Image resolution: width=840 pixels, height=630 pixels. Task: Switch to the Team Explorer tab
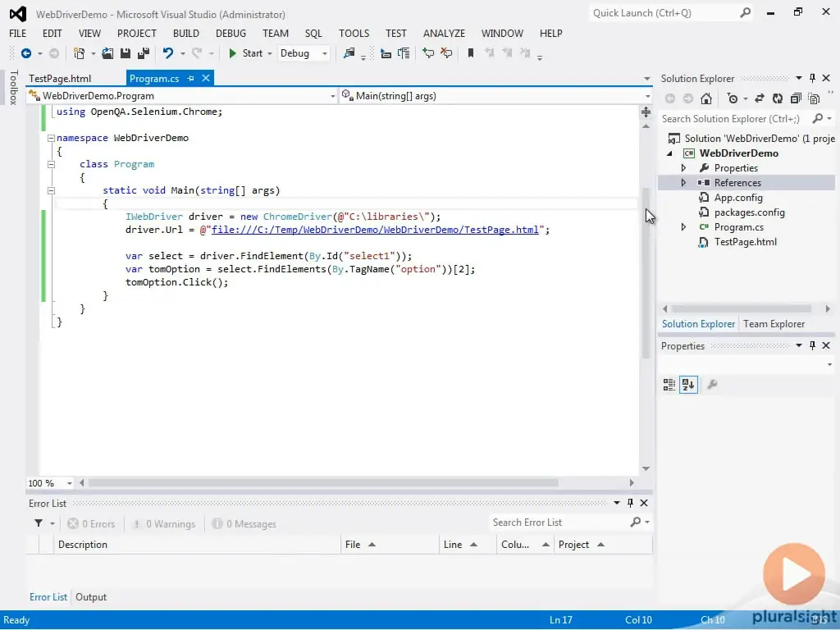pyautogui.click(x=774, y=323)
